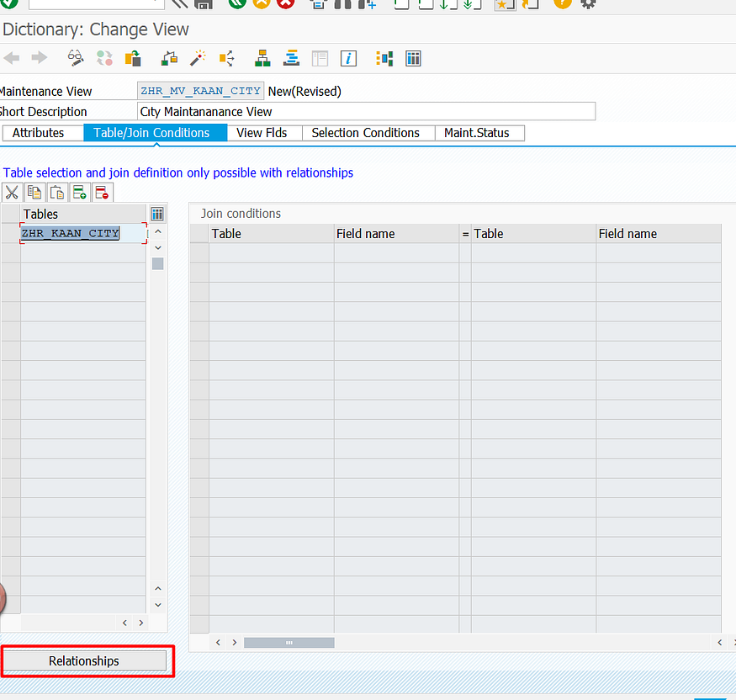
Task: Open Tables column configuration icon
Action: click(x=157, y=214)
